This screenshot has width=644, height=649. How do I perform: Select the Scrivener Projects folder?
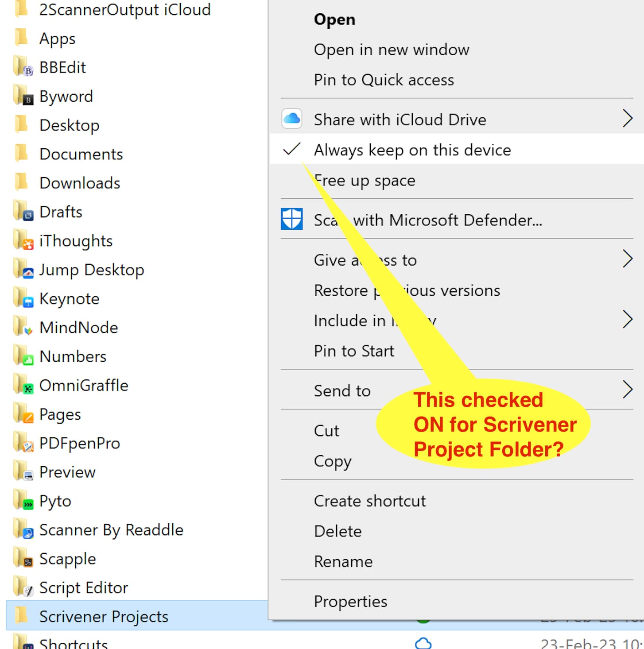(104, 616)
